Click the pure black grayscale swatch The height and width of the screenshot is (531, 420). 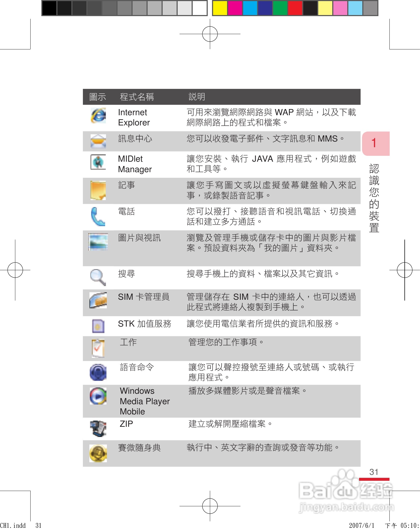click(x=49, y=8)
